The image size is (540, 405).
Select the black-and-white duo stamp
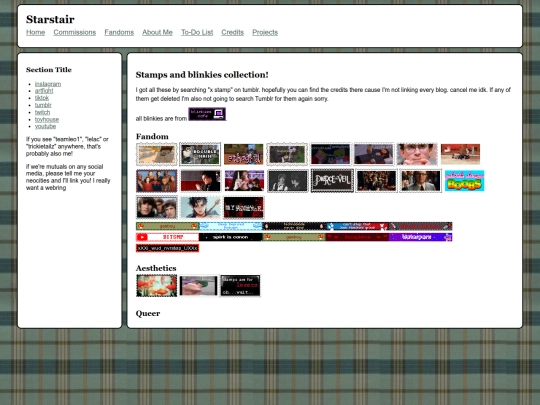pyautogui.click(x=288, y=181)
